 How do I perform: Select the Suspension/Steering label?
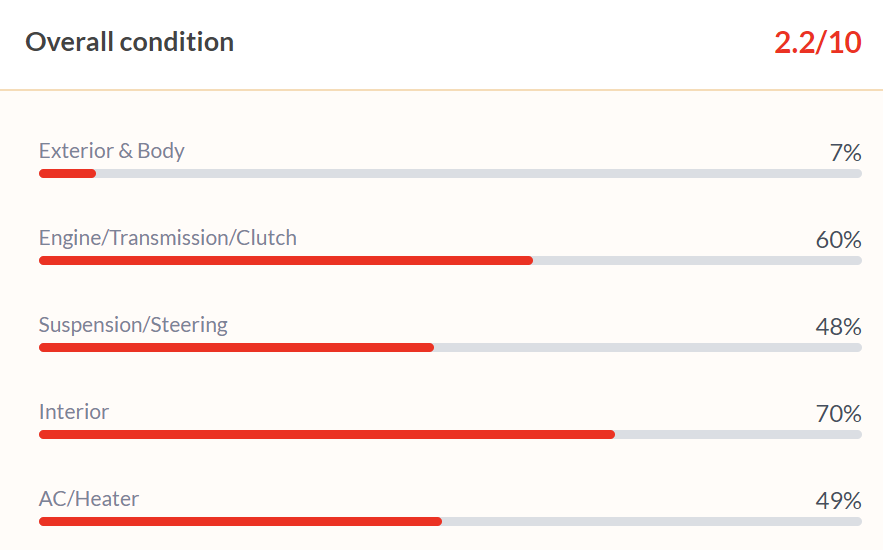[133, 325]
